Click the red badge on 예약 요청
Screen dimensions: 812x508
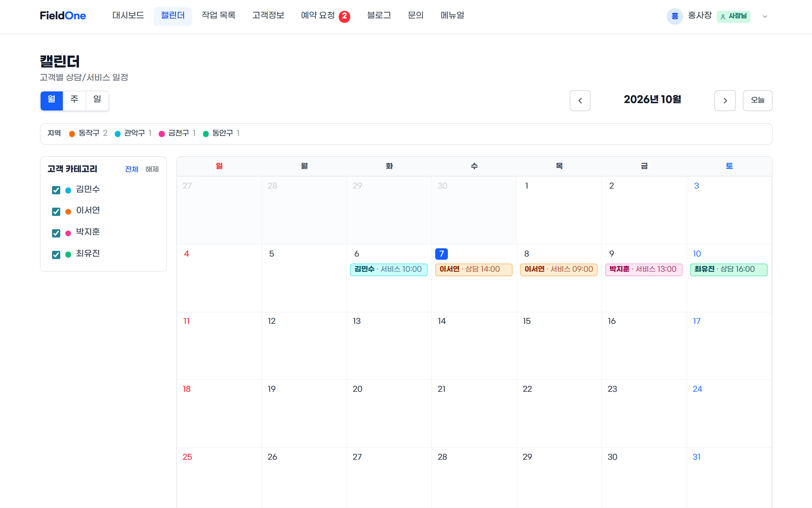click(344, 16)
